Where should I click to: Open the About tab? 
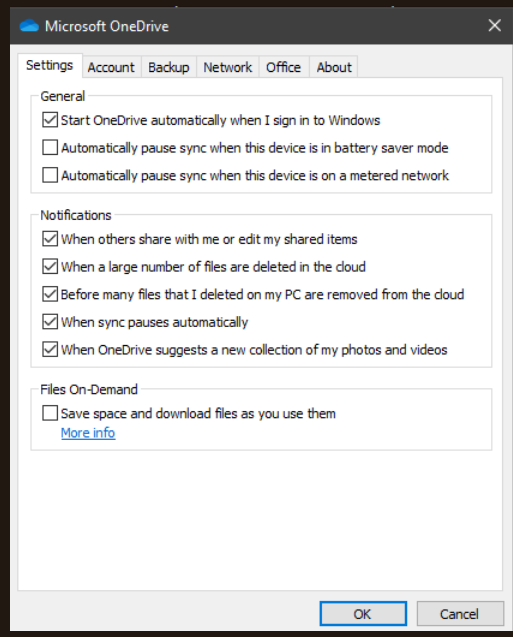[334, 67]
